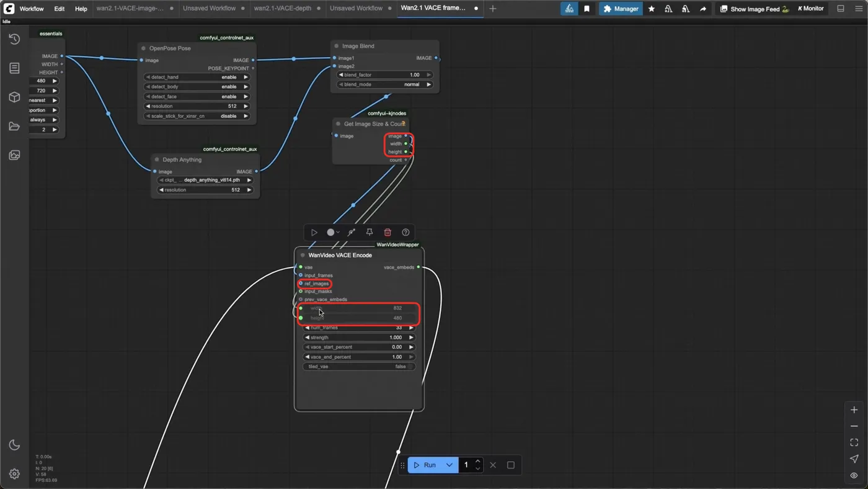
Task: Adjust blend_factor 1.00 value field
Action: 384,74
